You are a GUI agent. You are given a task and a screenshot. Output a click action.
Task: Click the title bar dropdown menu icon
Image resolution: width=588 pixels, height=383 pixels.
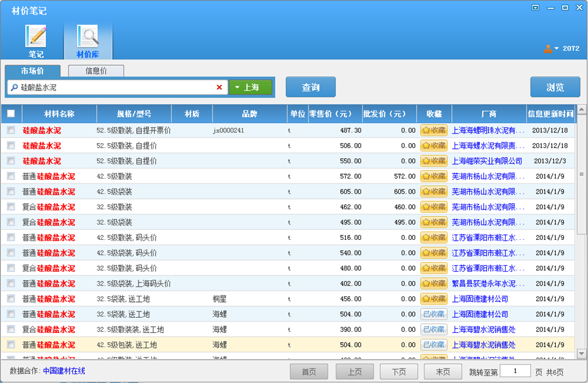535,8
